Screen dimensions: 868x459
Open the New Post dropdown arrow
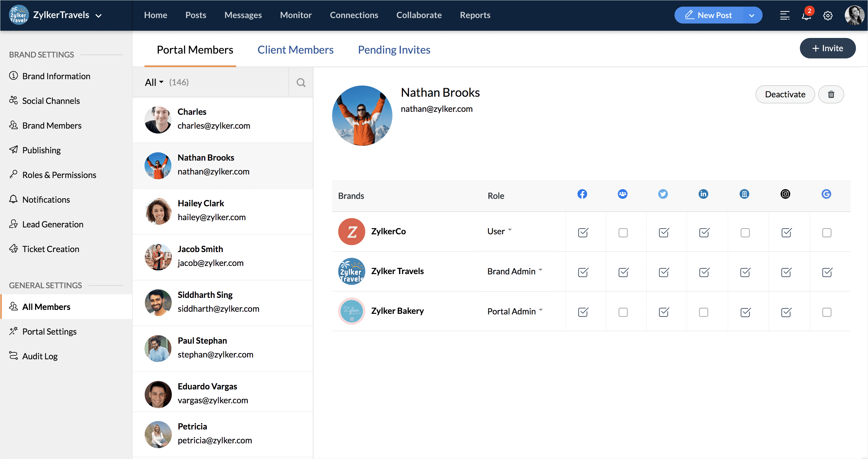751,15
